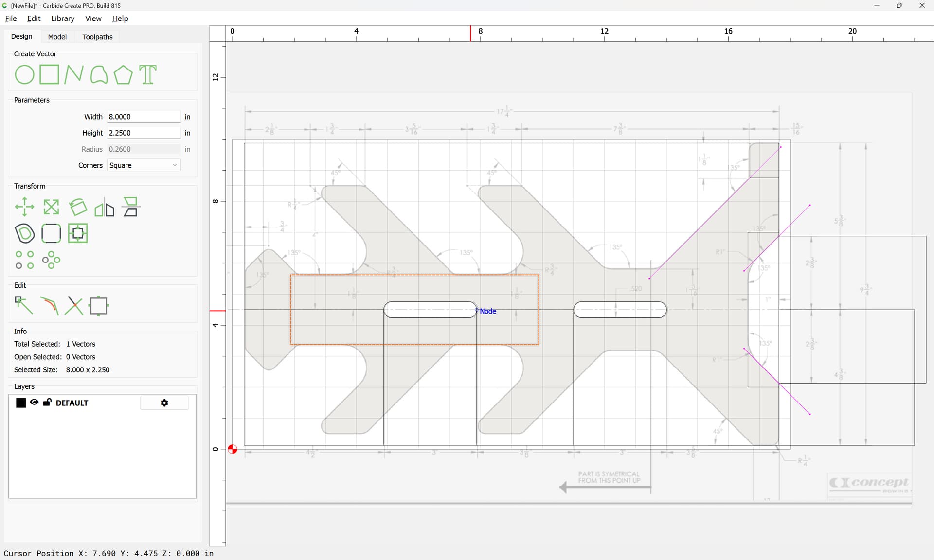Select the Rectangle vector tool
This screenshot has width=934, height=560.
point(49,75)
